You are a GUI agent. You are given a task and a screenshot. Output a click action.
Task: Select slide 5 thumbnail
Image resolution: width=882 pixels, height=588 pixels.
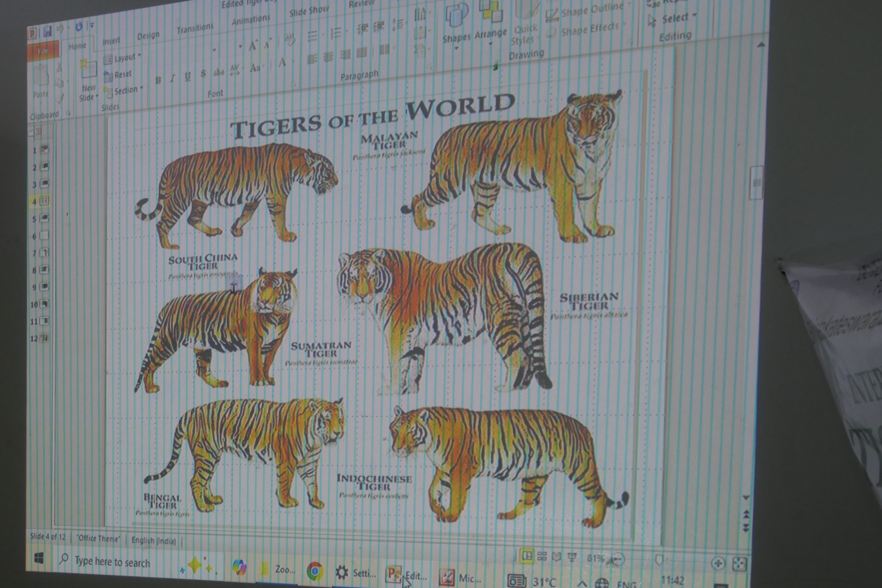tap(44, 218)
